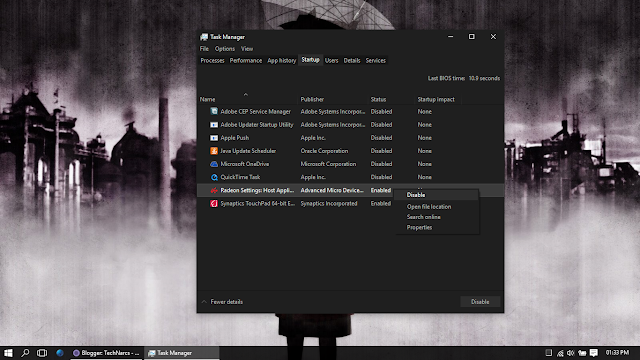640x360 pixels.
Task: Select the Startup tab
Action: (310, 60)
